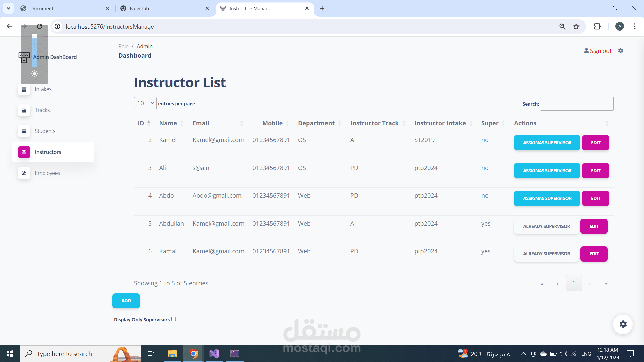Select the pink Instructors sidebar icon
This screenshot has height=362, width=644.
point(24,152)
